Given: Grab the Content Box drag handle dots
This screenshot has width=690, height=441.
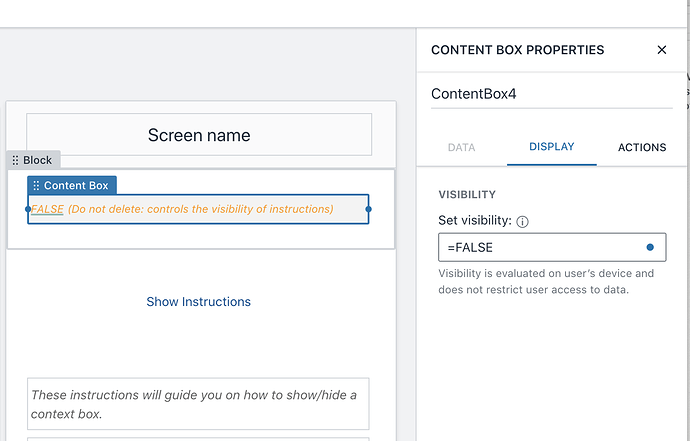Looking at the screenshot, I should [36, 186].
